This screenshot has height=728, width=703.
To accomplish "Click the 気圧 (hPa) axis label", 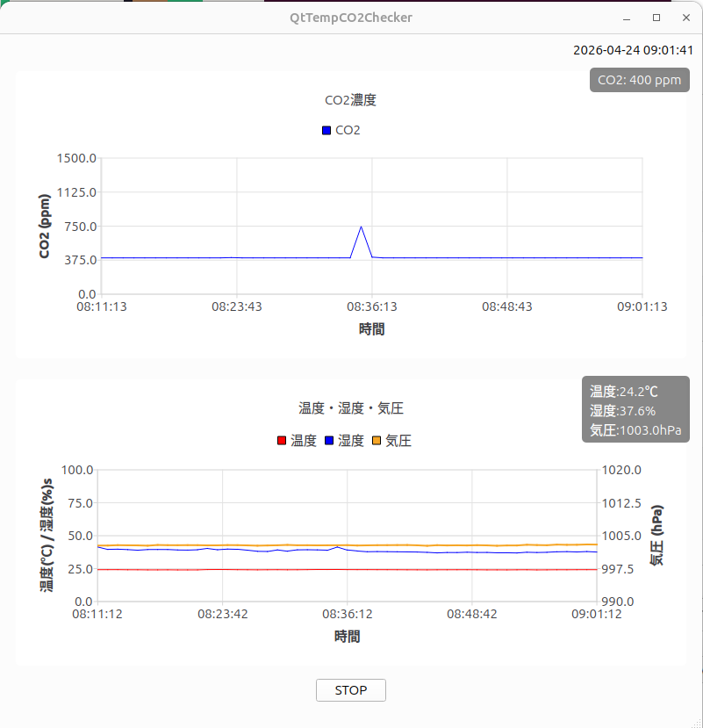I will 656,535.
